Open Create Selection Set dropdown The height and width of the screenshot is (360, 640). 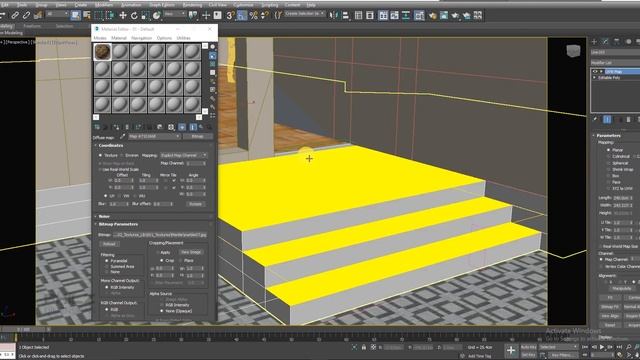coord(304,14)
